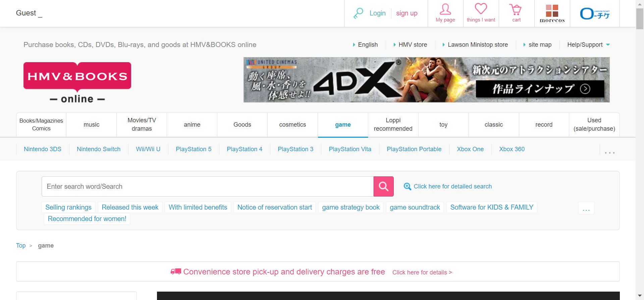Click the Lawson Ticket logo icon
This screenshot has width=644, height=300.
tap(595, 14)
